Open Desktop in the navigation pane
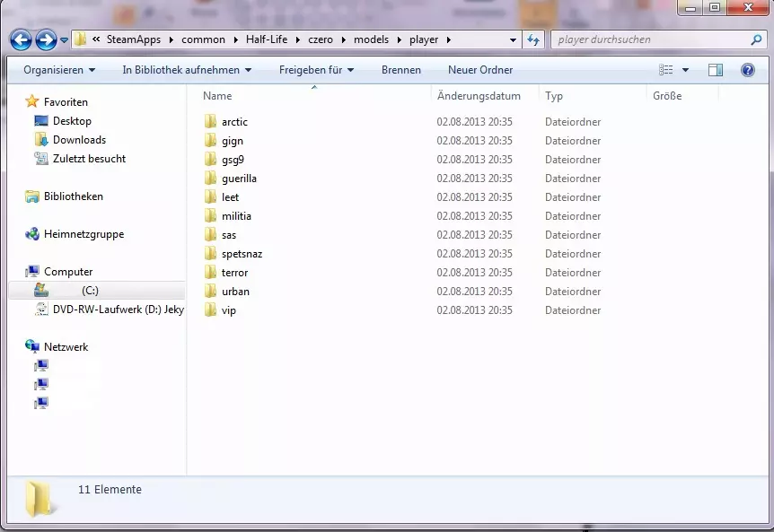The image size is (774, 532). pos(72,121)
